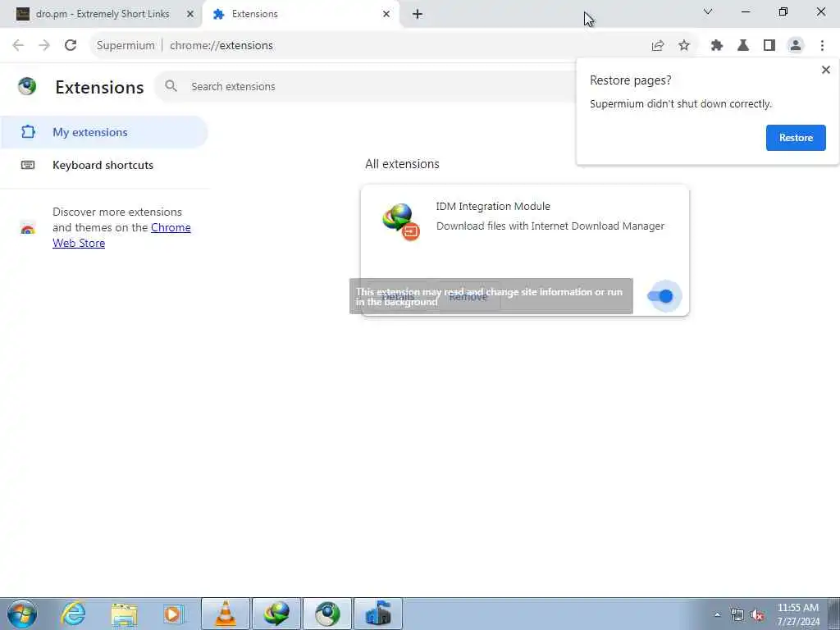Click the 'All extensions' heading
This screenshot has width=840, height=630.
pyautogui.click(x=402, y=164)
